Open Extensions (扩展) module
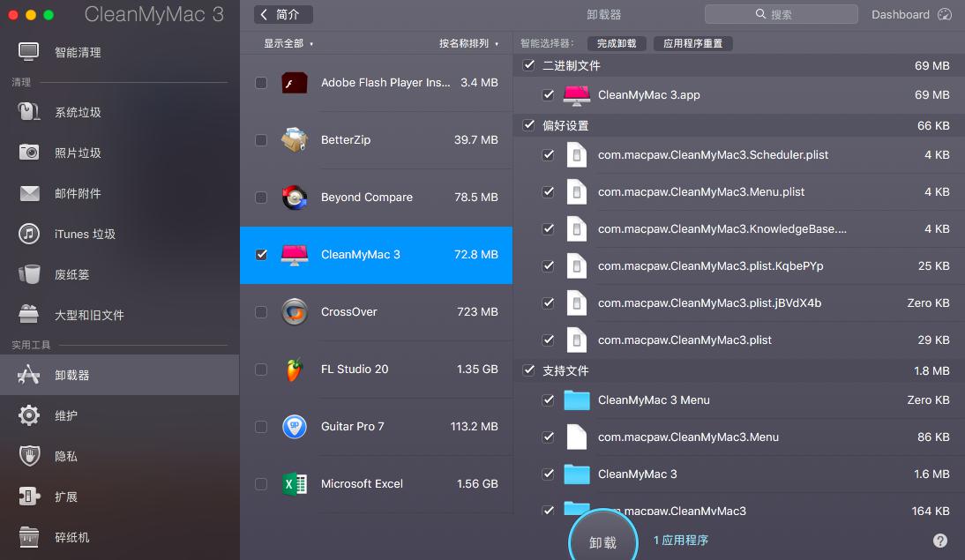Screen dimensions: 965x560 tap(119, 497)
